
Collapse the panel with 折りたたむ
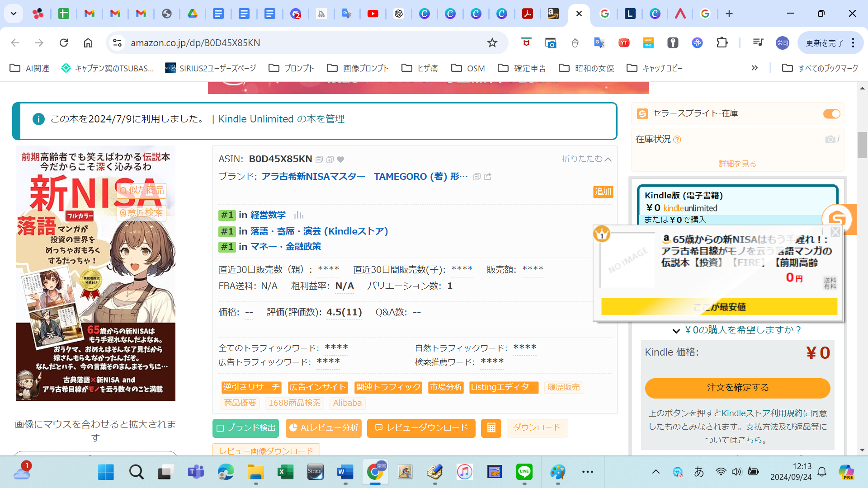pos(586,159)
